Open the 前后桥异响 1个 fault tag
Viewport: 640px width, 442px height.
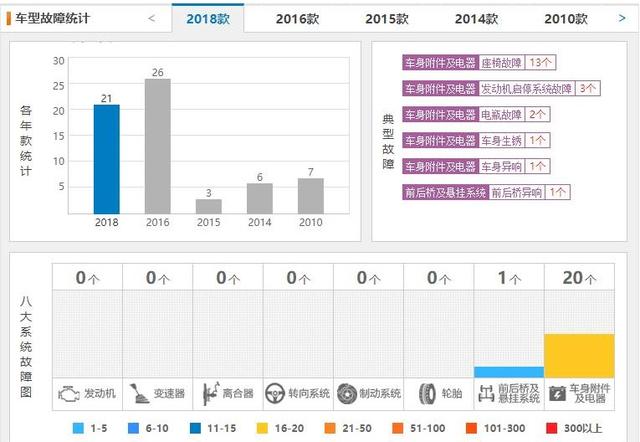[486, 192]
